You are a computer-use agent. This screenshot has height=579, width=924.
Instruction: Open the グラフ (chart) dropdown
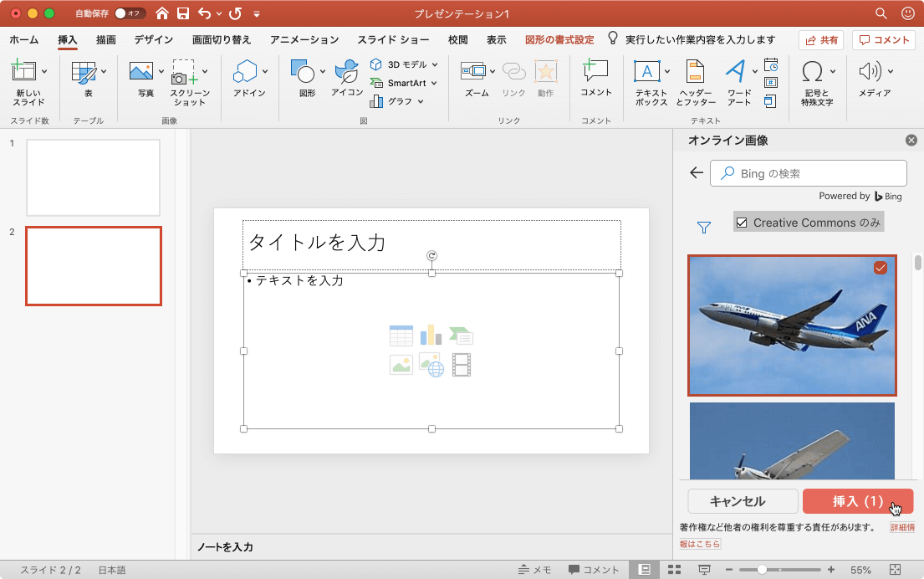pos(421,101)
